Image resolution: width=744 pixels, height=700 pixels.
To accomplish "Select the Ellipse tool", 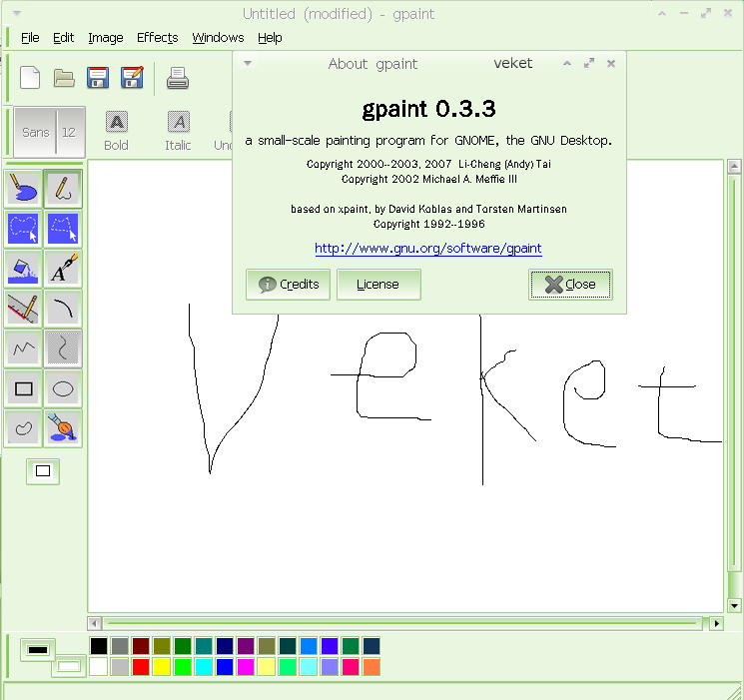I will [63, 388].
